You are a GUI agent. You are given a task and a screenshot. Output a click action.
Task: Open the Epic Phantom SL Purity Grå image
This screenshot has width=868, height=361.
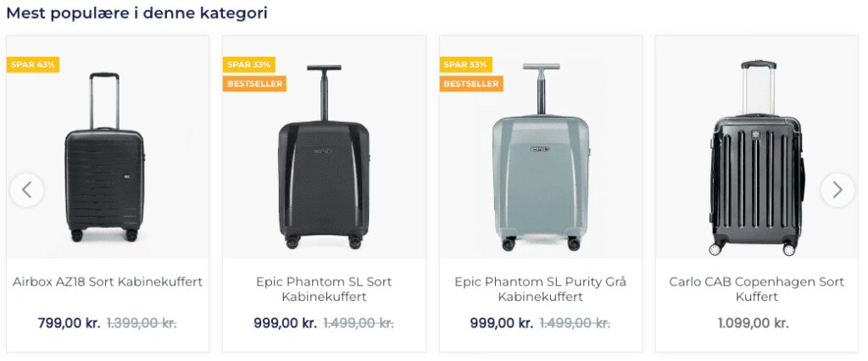[540, 158]
